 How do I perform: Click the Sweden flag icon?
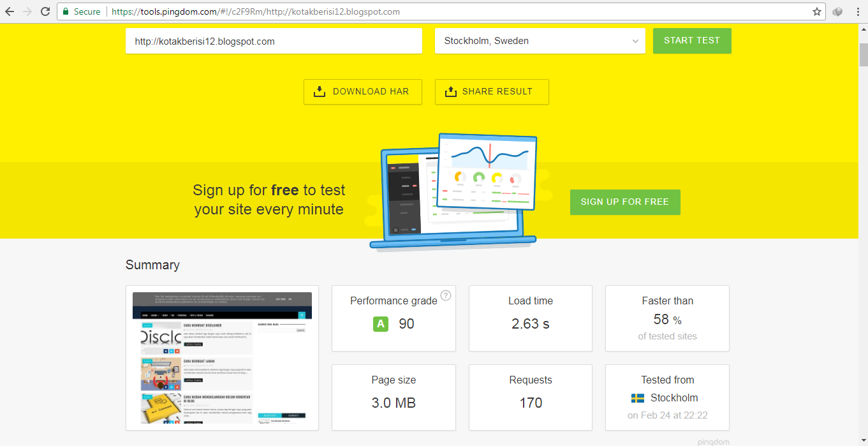click(637, 398)
